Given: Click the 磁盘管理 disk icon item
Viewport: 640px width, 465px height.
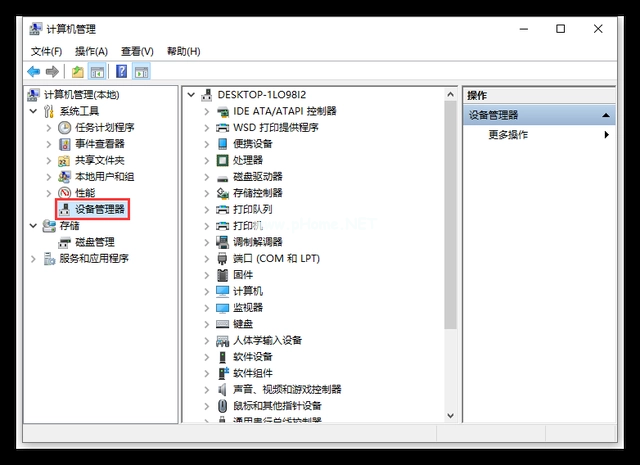Looking at the screenshot, I should click(65, 242).
